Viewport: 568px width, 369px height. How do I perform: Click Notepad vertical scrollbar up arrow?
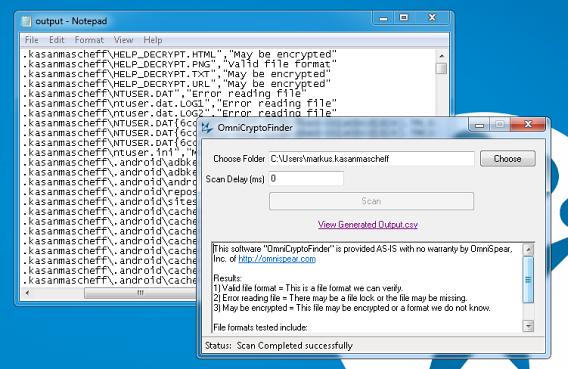441,56
